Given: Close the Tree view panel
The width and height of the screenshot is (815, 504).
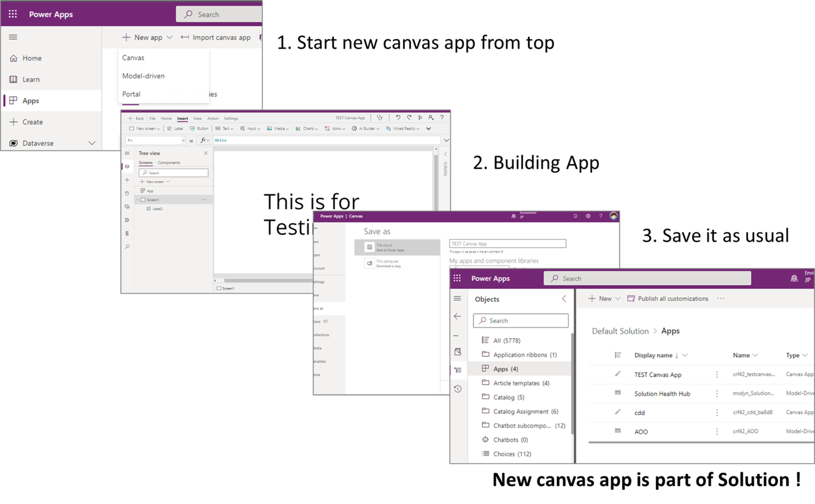Looking at the screenshot, I should pos(206,153).
